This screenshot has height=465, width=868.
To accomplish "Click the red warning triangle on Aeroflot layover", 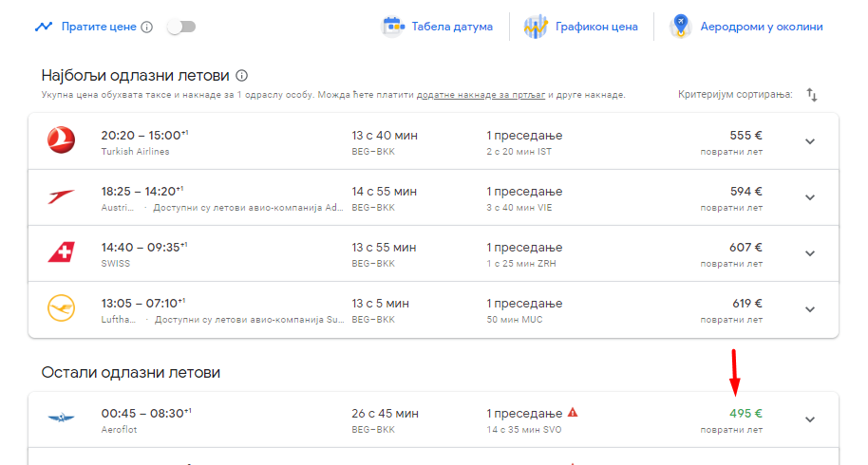I will pyautogui.click(x=573, y=413).
